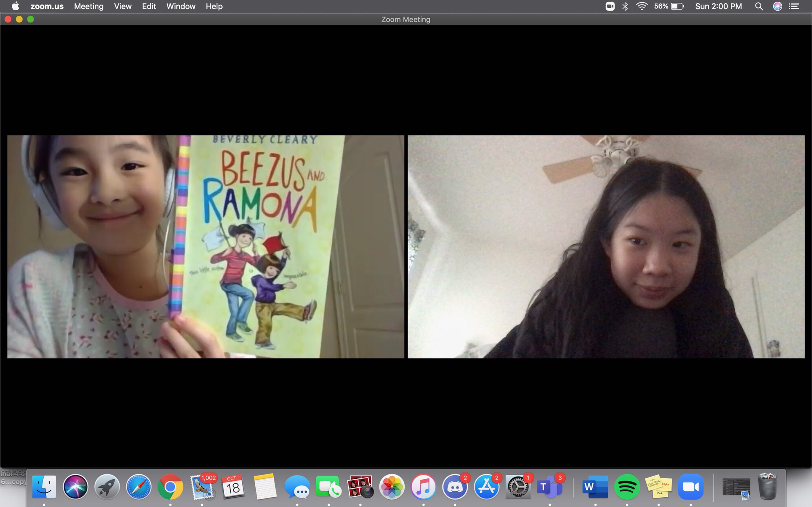The width and height of the screenshot is (812, 507).
Task: Open Google Chrome from the Dock
Action: click(170, 487)
